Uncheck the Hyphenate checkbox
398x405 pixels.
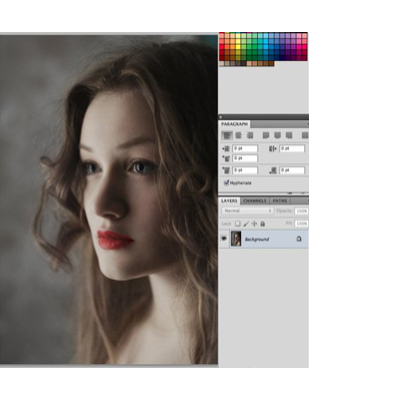click(227, 183)
